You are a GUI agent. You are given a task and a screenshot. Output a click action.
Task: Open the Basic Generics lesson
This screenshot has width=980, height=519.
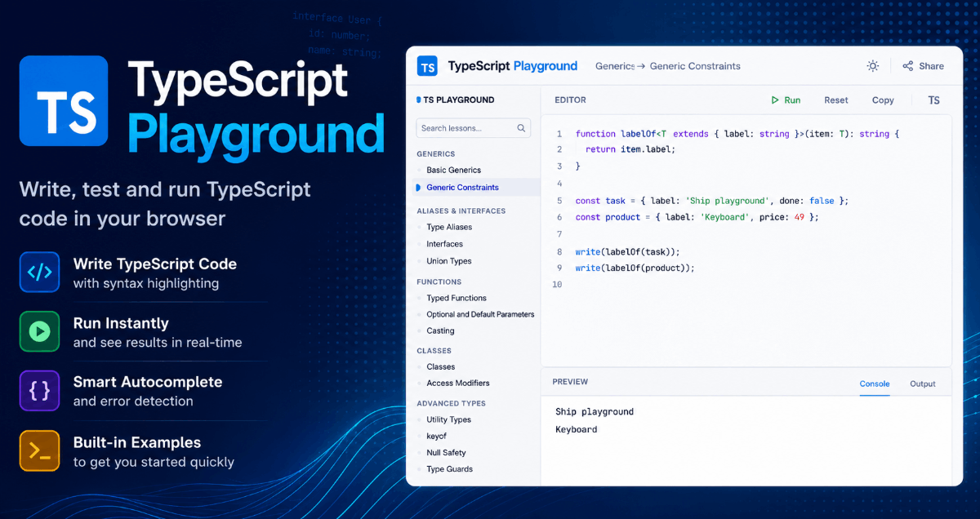pyautogui.click(x=453, y=171)
